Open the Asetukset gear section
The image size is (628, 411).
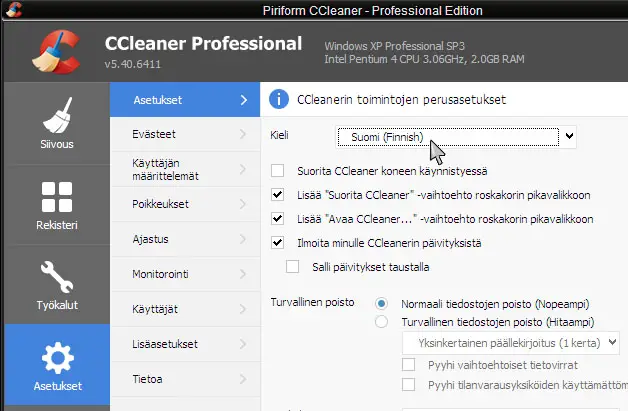(57, 365)
